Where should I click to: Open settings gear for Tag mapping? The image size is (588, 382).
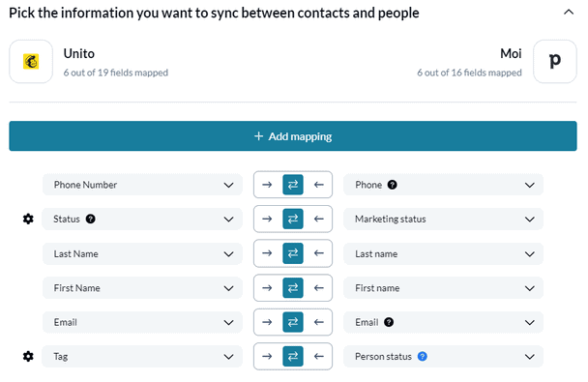point(28,357)
